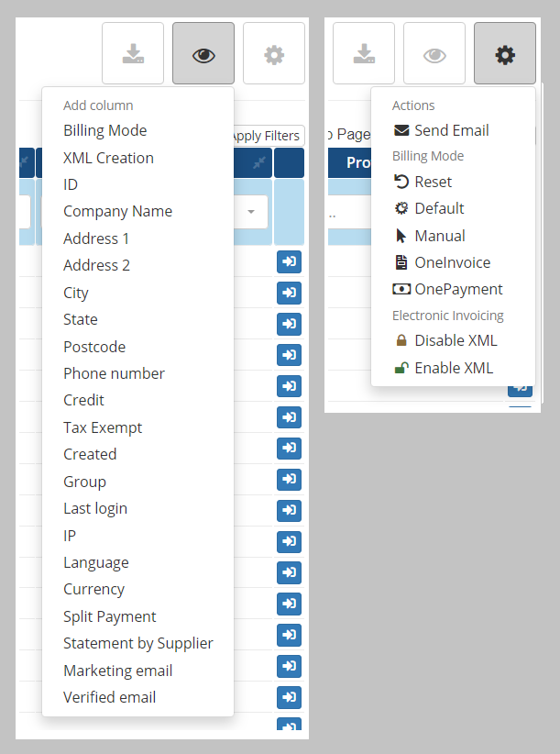This screenshot has height=754, width=560.
Task: Click the Apply Filters button
Action: tap(267, 136)
